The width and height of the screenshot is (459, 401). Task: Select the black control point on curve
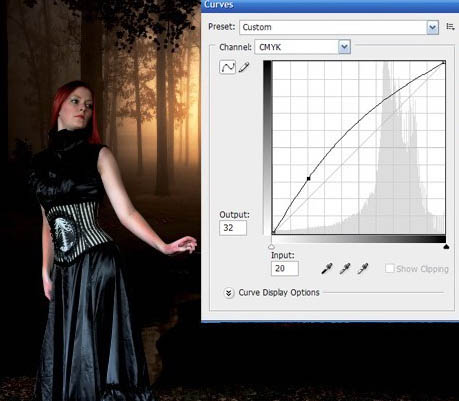point(309,179)
